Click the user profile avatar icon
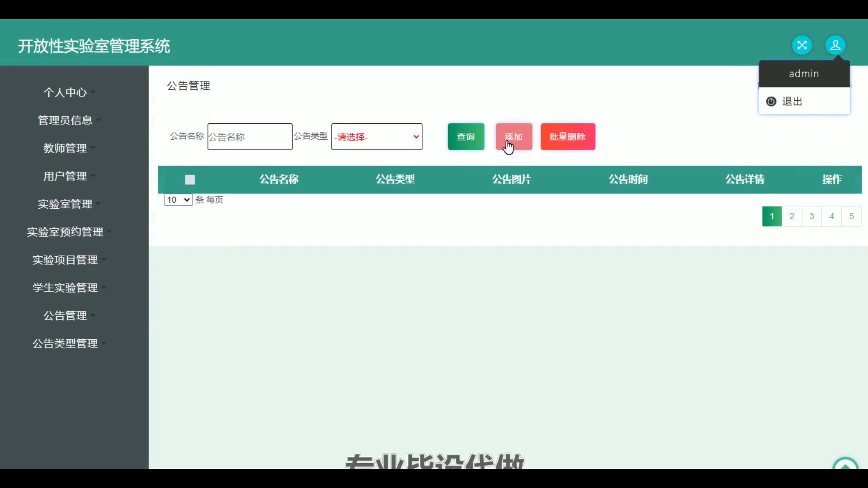Image resolution: width=868 pixels, height=488 pixels. point(835,45)
